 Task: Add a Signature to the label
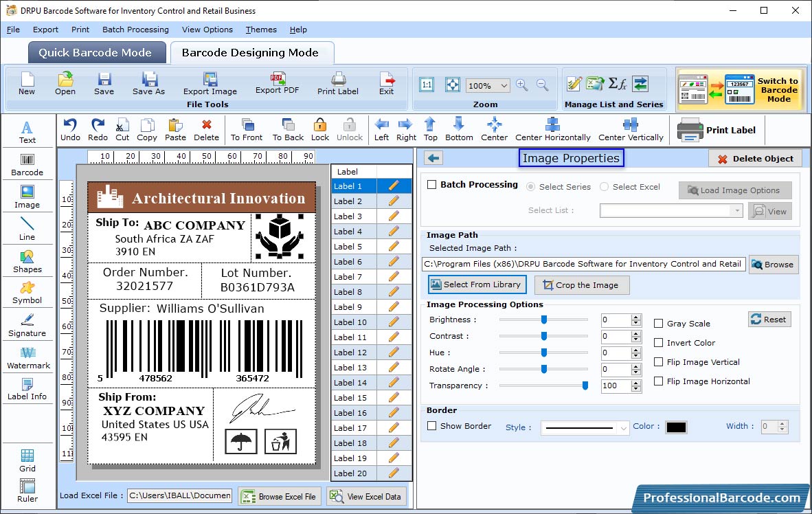click(27, 326)
